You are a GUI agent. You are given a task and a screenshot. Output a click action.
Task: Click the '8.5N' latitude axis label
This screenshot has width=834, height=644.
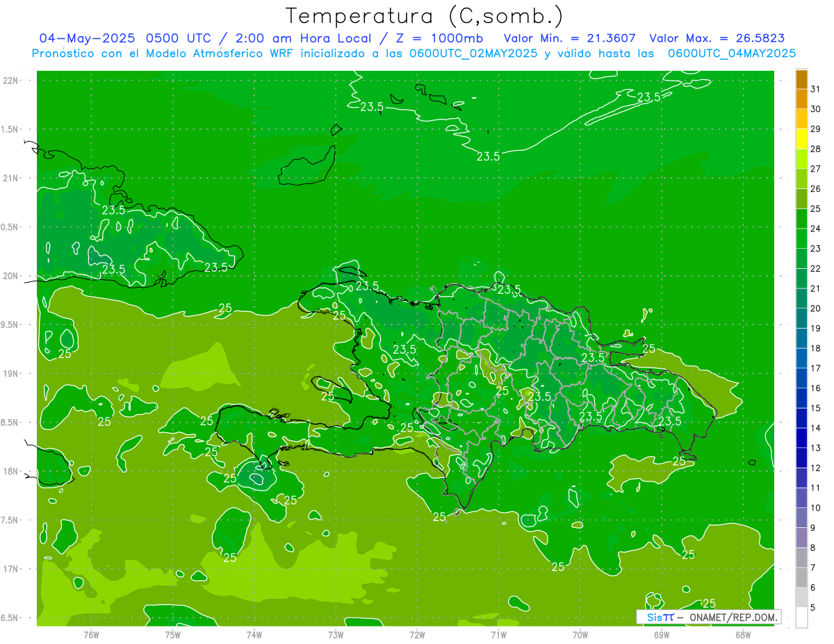[x=11, y=422]
